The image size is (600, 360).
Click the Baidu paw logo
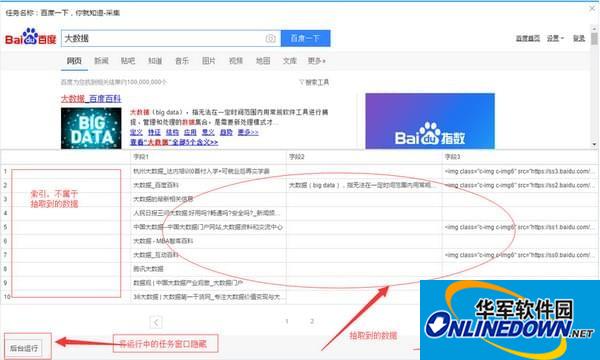pos(31,37)
